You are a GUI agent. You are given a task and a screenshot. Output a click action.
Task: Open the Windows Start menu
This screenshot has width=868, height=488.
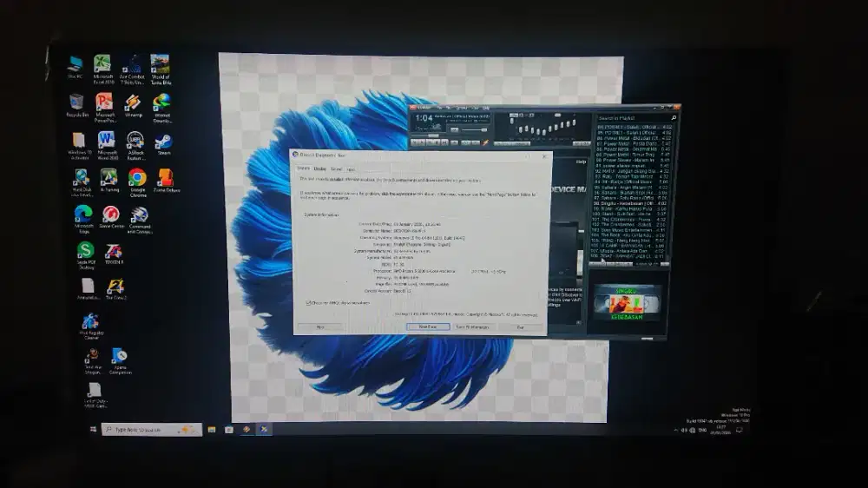point(93,429)
